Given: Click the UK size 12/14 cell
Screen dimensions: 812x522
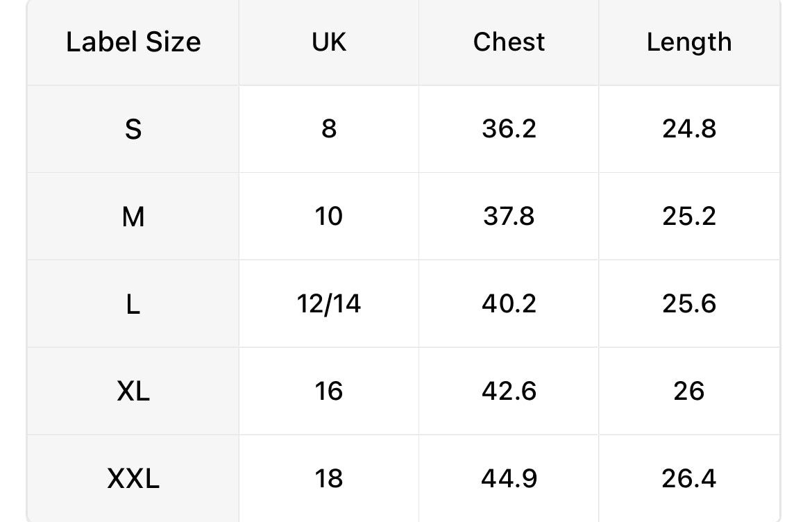Looking at the screenshot, I should [x=329, y=304].
